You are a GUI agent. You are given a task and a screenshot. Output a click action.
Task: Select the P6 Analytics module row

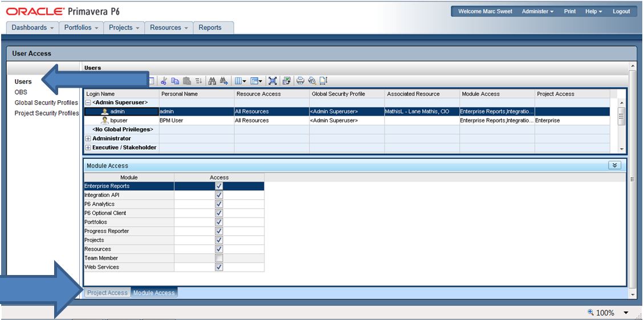tap(174, 204)
